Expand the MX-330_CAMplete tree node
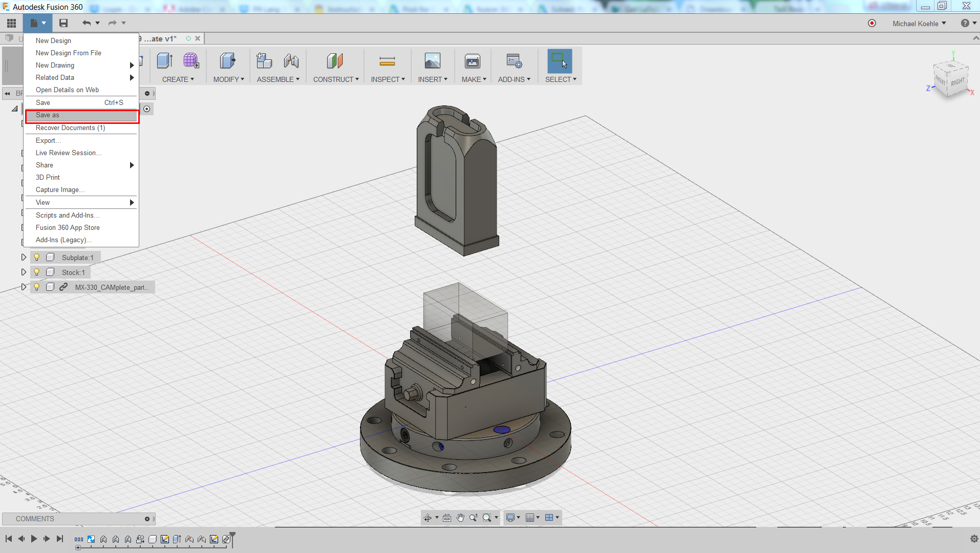Viewport: 980px width, 553px height. tap(24, 287)
